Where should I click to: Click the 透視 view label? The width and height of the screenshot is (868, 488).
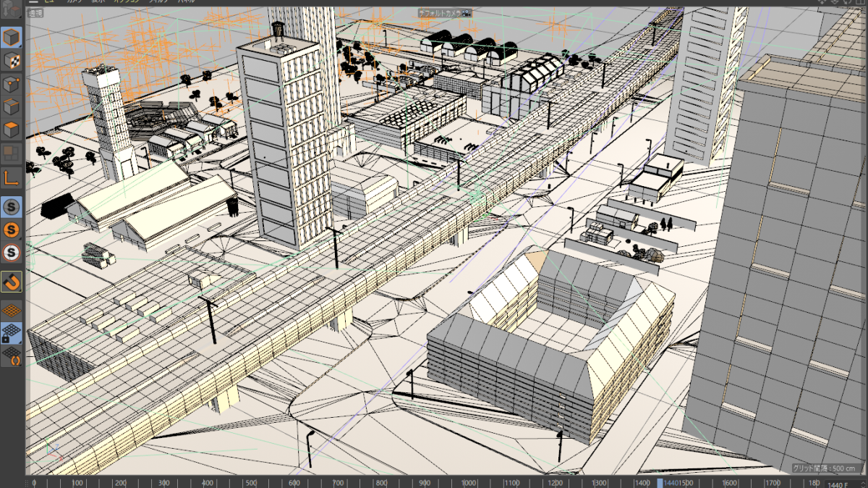pos(36,13)
